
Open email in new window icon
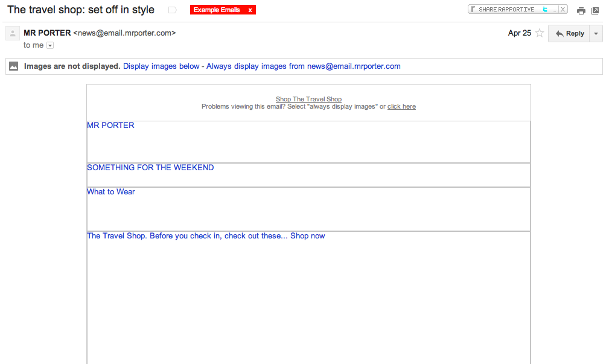tap(595, 11)
